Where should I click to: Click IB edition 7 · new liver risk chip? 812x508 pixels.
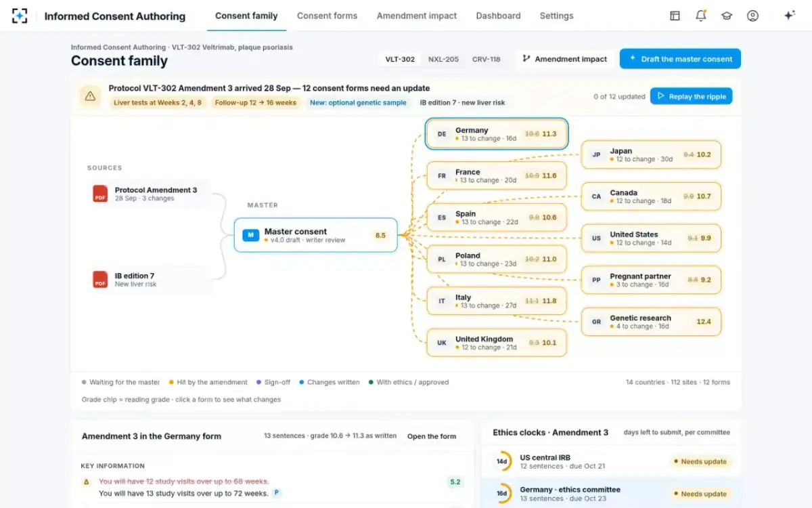[x=462, y=103]
